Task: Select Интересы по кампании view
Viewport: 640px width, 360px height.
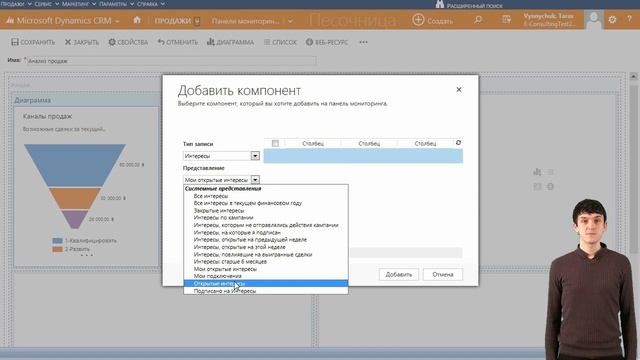Action: click(x=223, y=218)
